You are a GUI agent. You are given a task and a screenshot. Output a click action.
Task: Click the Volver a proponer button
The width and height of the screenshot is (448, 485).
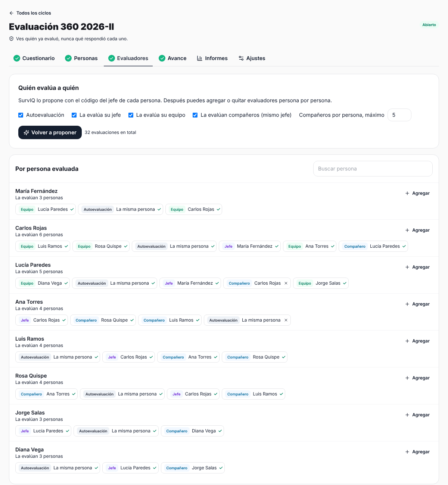tap(50, 132)
